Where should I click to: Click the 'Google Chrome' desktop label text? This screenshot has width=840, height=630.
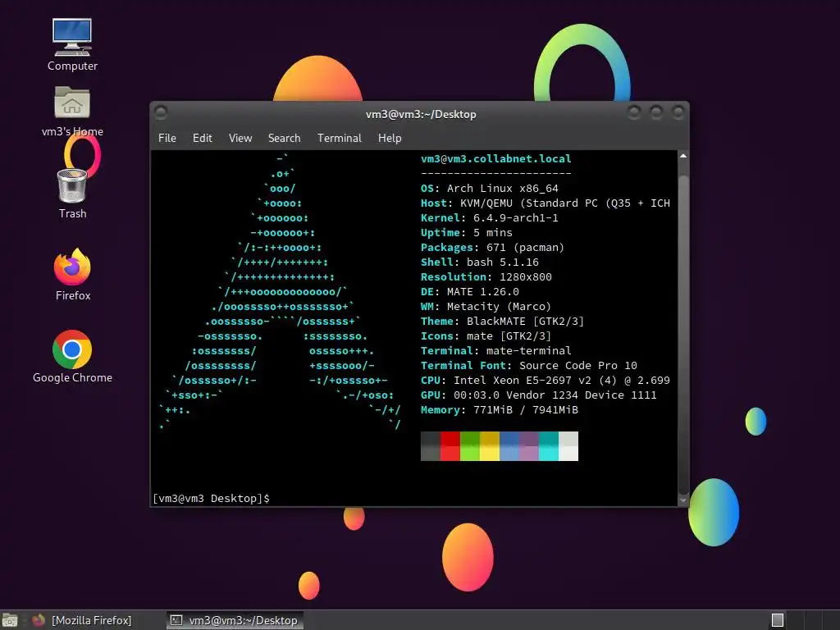(72, 377)
